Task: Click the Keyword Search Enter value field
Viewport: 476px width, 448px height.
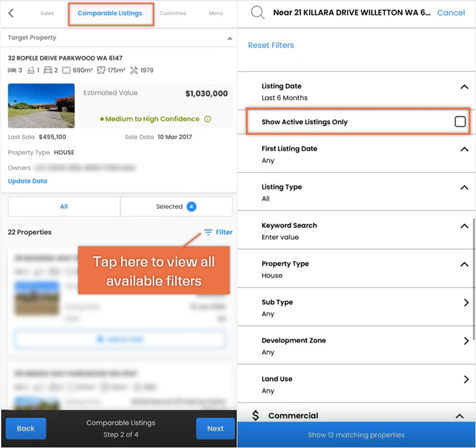Action: [280, 237]
